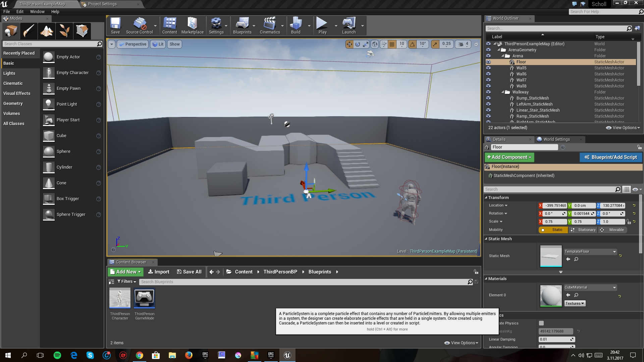Open the Perspective viewport dropdown
The width and height of the screenshot is (644, 362).
click(x=133, y=44)
